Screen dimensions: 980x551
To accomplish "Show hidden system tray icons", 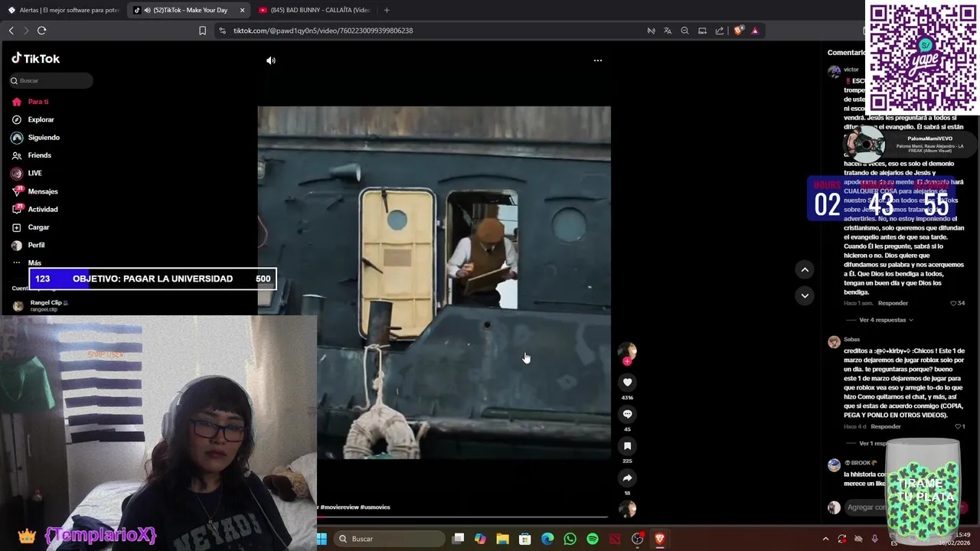I will tap(825, 539).
